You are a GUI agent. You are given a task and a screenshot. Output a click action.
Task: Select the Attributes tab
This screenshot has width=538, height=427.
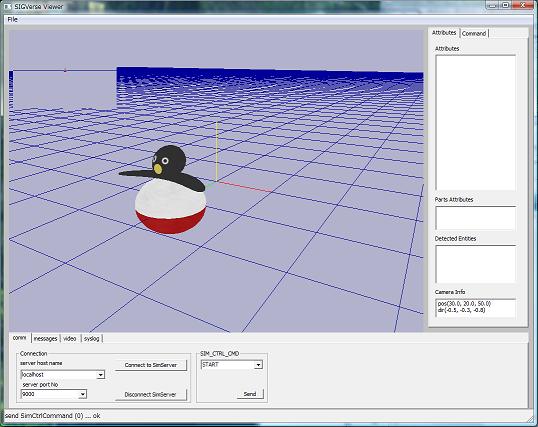point(444,33)
